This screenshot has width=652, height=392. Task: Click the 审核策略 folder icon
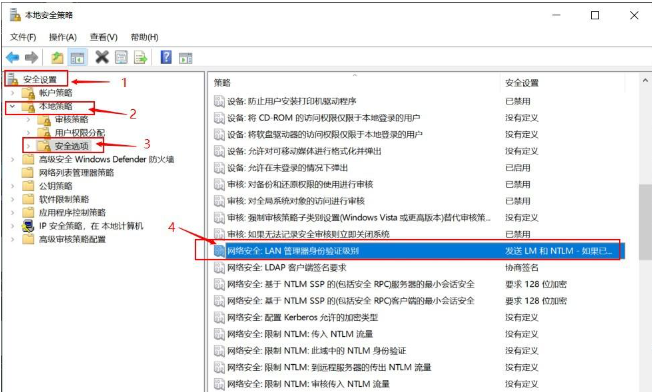click(44, 120)
